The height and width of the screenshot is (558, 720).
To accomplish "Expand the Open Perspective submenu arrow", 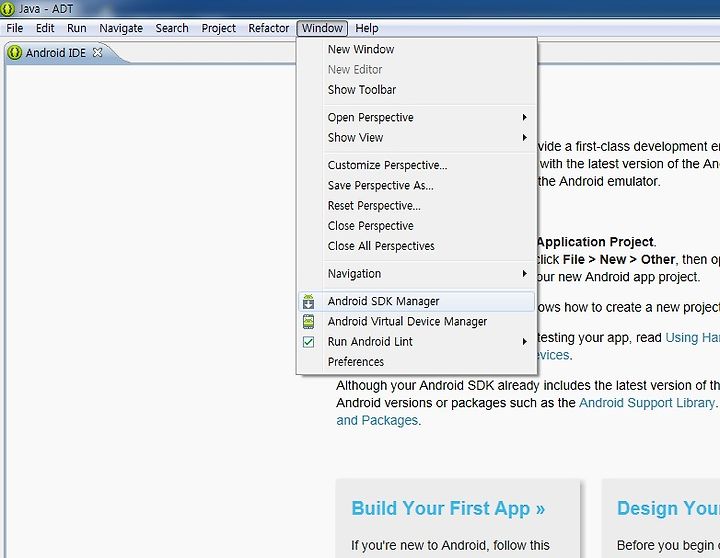I will 524,118.
